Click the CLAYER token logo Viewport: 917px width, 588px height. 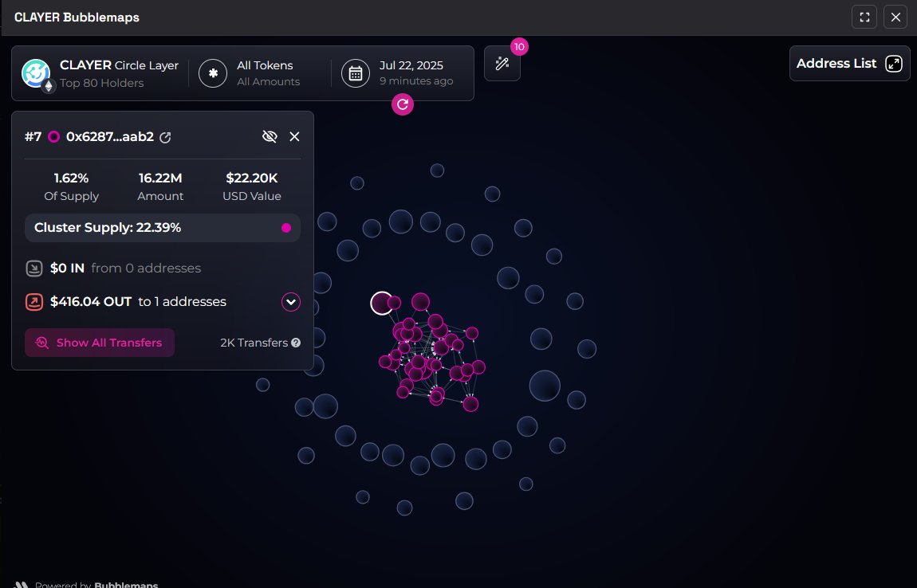coord(36,73)
